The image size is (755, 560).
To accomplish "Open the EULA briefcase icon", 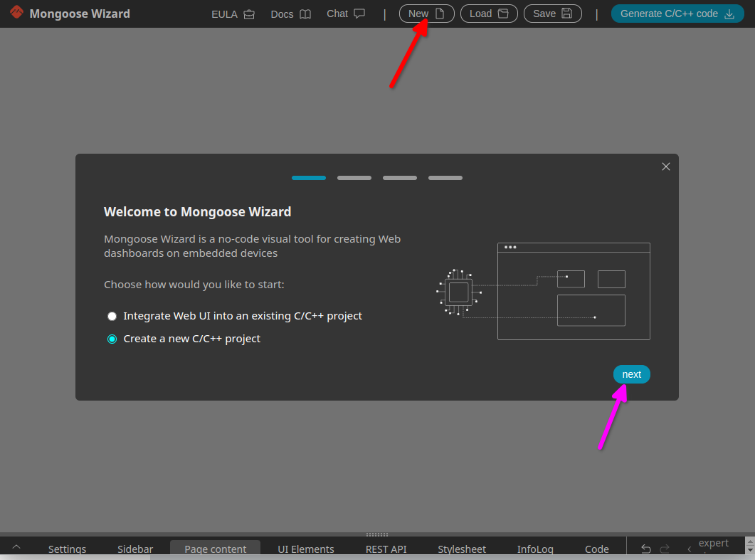I will [x=248, y=14].
